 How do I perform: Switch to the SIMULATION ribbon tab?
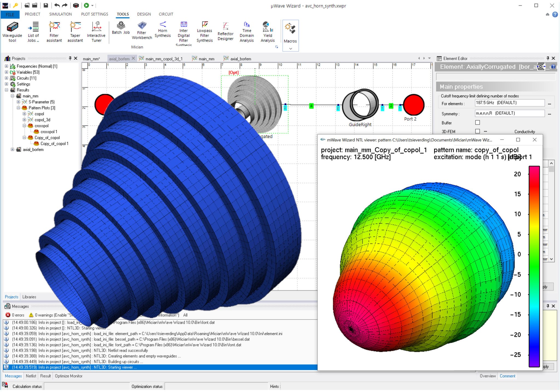click(x=60, y=14)
